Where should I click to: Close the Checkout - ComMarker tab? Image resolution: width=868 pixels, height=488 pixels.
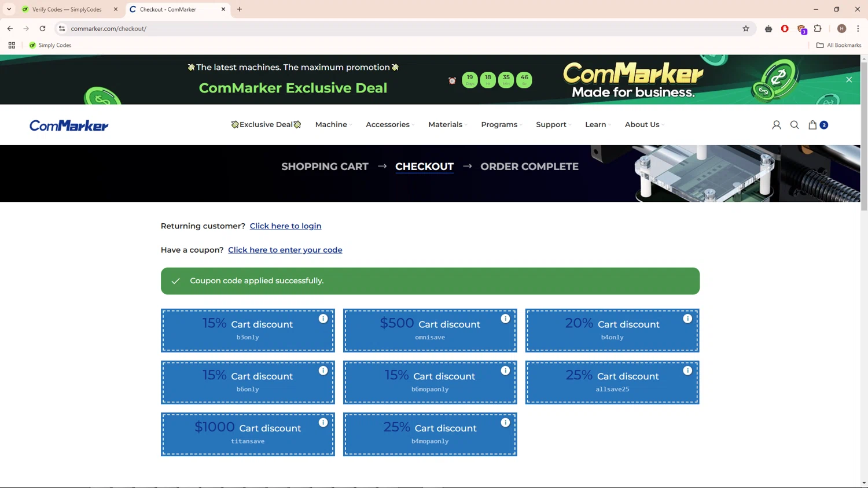pos(223,9)
